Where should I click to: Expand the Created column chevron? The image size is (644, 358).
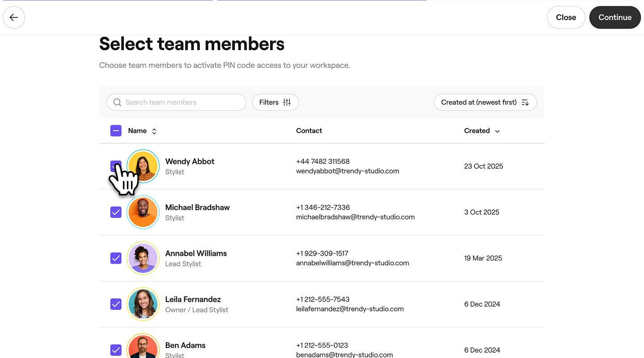[x=497, y=131]
